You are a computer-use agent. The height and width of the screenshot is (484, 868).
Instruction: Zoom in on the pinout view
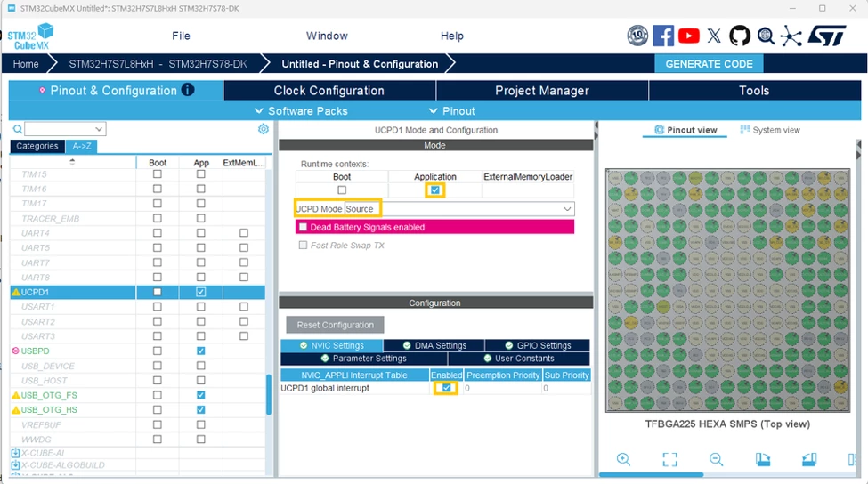coord(623,459)
